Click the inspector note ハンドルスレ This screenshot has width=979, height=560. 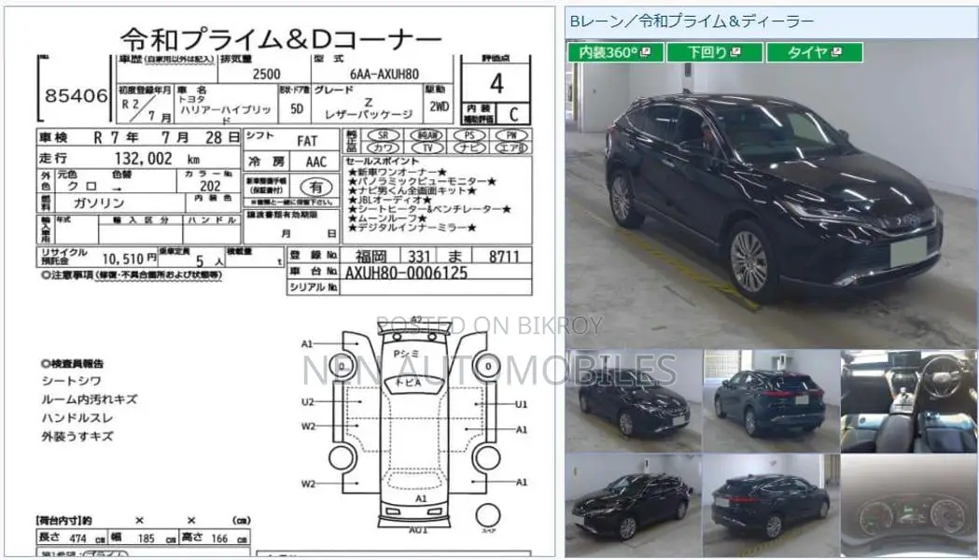click(77, 418)
